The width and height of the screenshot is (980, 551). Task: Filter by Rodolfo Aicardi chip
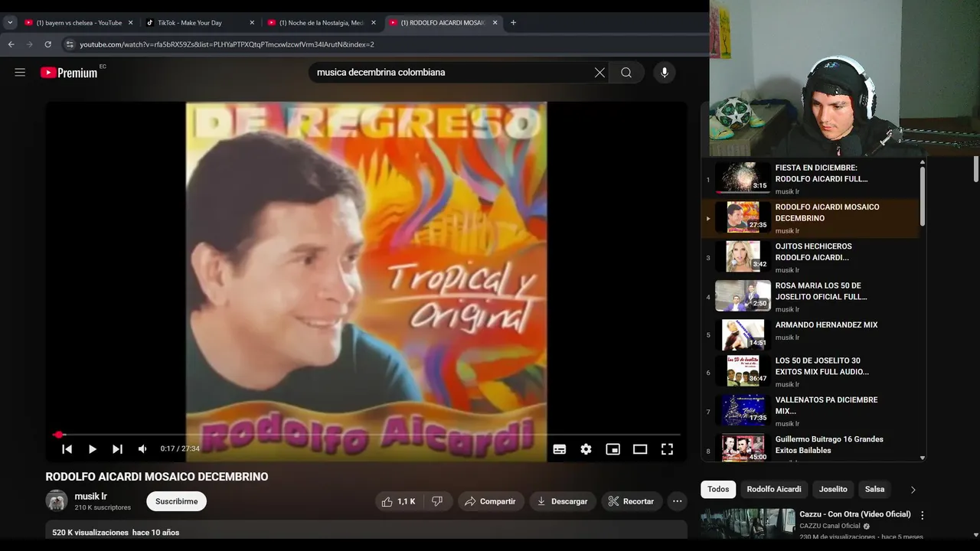[x=774, y=490]
